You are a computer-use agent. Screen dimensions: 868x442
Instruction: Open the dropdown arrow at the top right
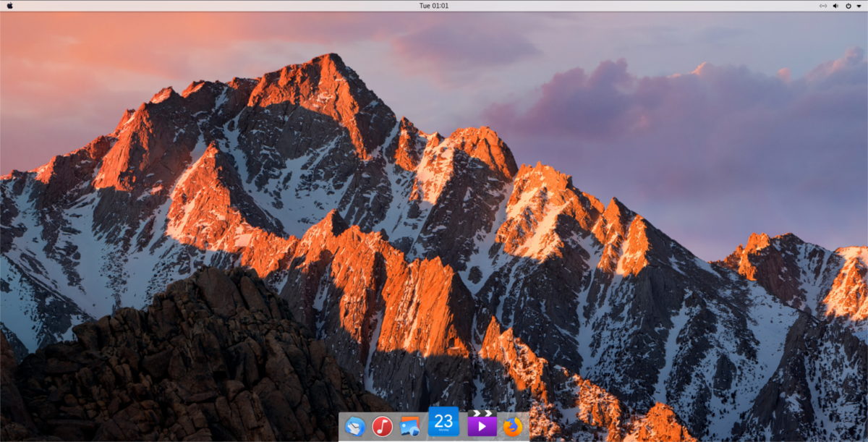click(859, 6)
